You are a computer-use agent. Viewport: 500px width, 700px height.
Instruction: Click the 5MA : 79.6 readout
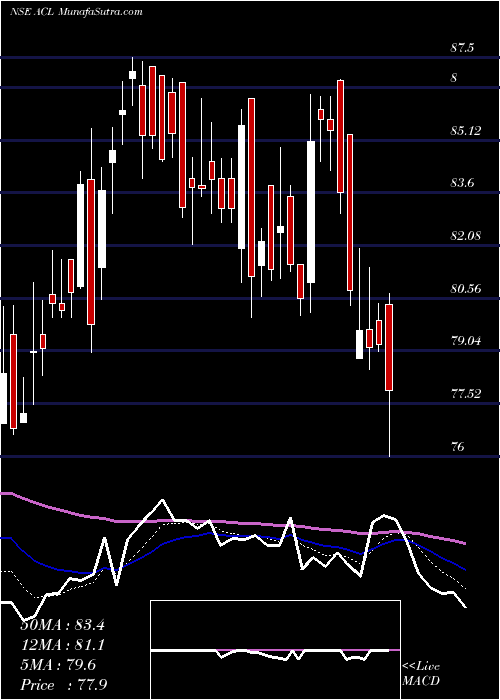[x=58, y=665]
